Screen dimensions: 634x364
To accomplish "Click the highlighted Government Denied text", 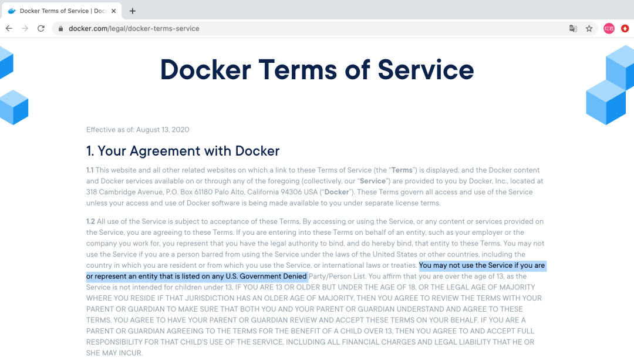I will pyautogui.click(x=273, y=277).
